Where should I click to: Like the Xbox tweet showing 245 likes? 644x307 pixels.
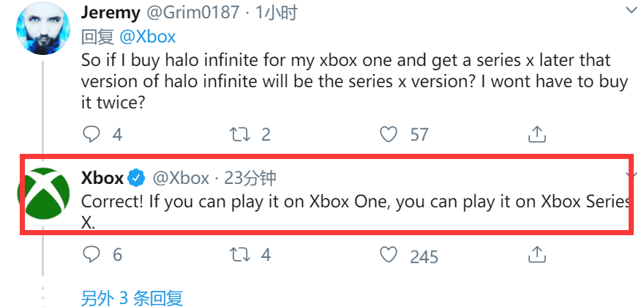390,254
